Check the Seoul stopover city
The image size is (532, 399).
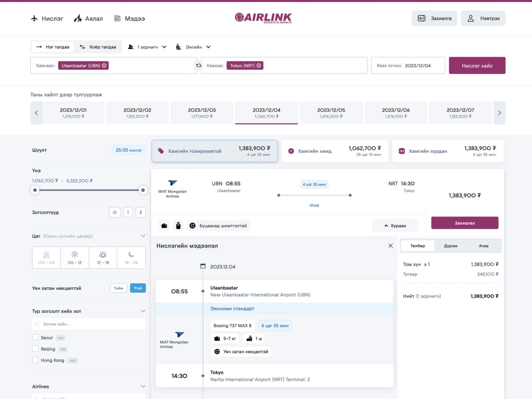(x=35, y=337)
